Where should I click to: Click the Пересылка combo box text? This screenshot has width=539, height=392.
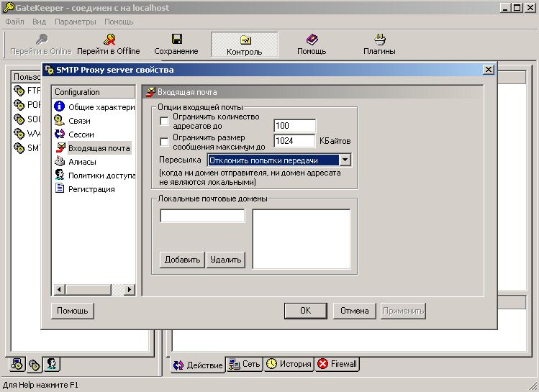point(273,160)
